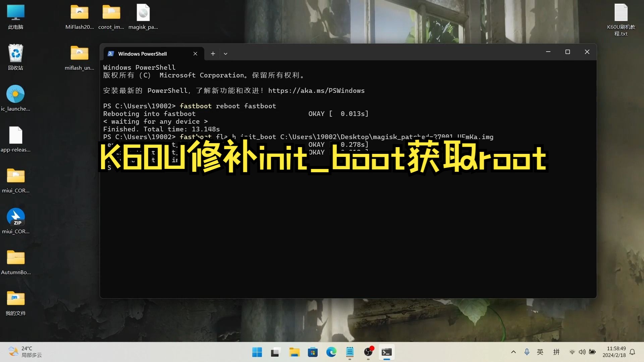Select the app-releas... file icon
644x362 pixels.
point(15,139)
